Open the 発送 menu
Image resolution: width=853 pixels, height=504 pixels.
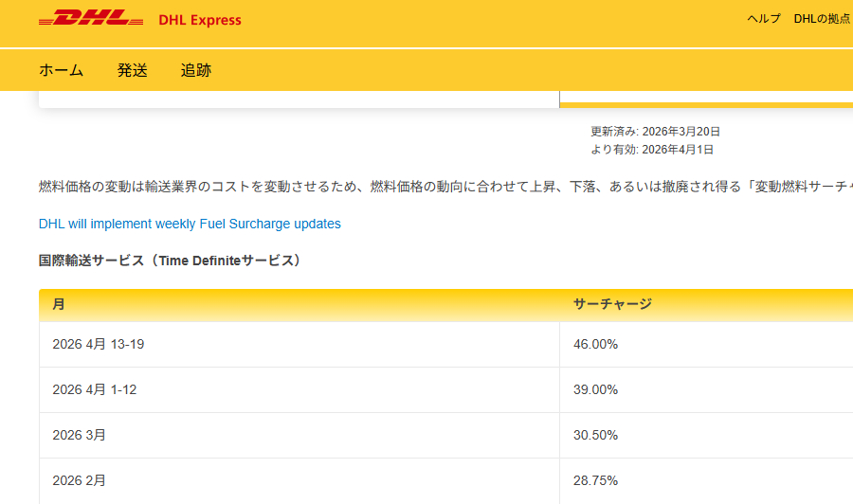pos(132,70)
